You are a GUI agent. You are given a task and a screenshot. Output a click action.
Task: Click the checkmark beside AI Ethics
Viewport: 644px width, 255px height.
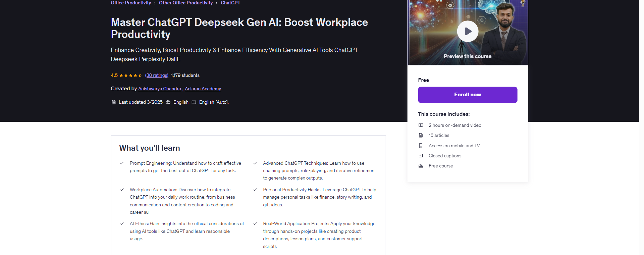122,223
